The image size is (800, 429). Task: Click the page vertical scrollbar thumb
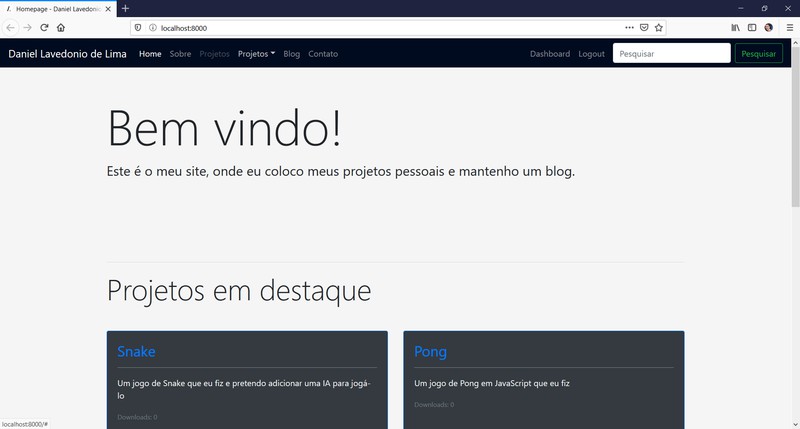click(795, 127)
